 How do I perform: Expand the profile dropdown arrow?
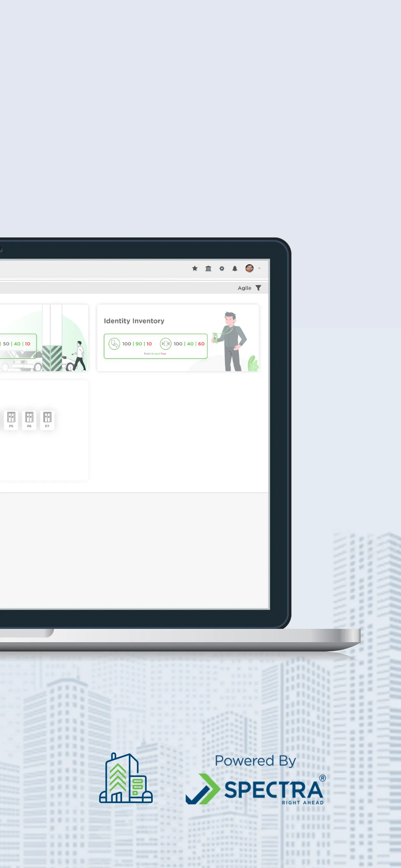coord(259,268)
